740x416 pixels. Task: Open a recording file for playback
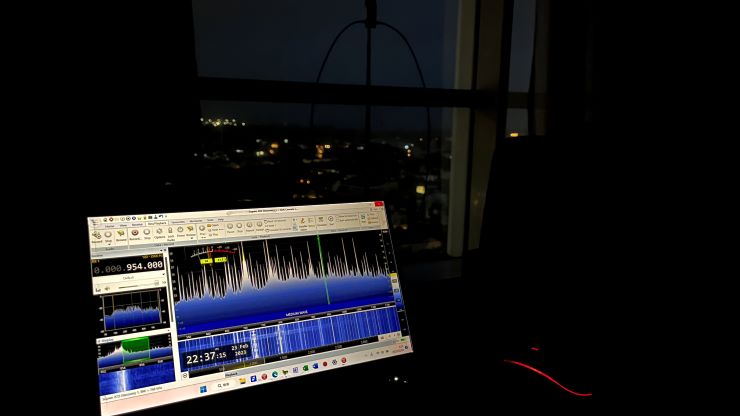click(215, 225)
